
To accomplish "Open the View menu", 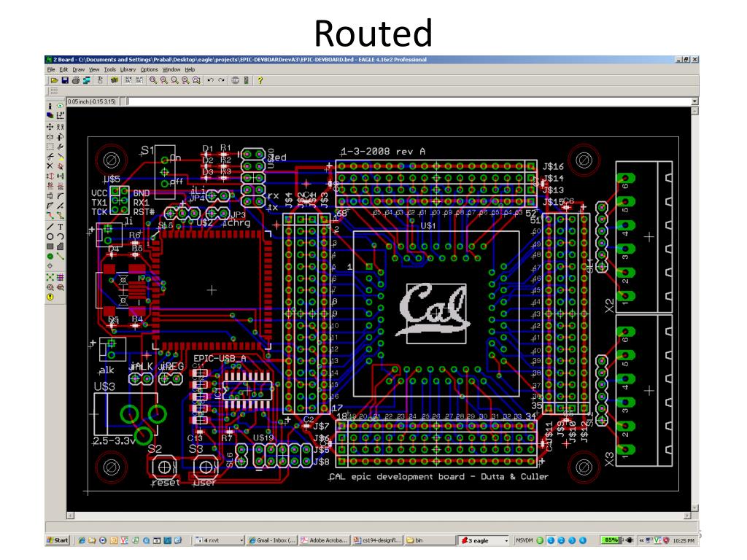I will pyautogui.click(x=94, y=69).
